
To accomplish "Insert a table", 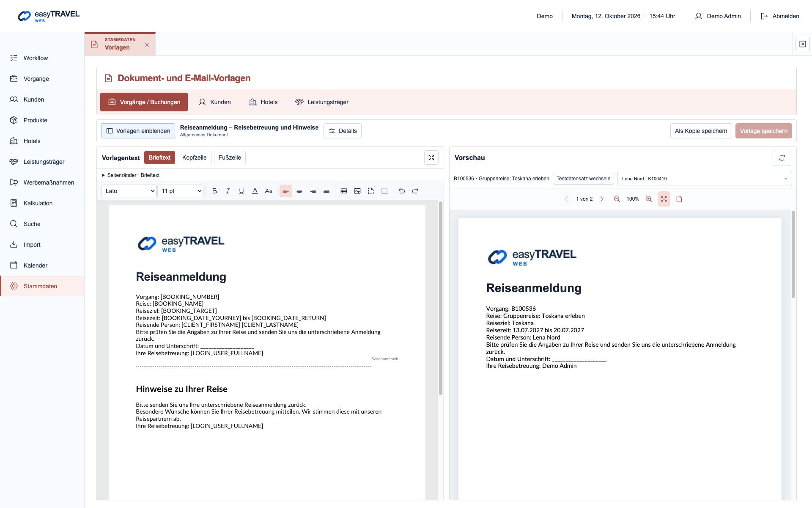I will (x=344, y=191).
